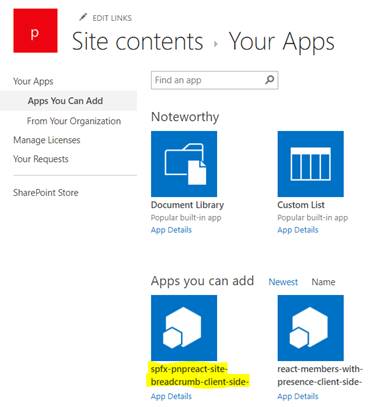Image resolution: width=370 pixels, height=407 pixels.
Task: Select From Your Organization
Action: [74, 121]
